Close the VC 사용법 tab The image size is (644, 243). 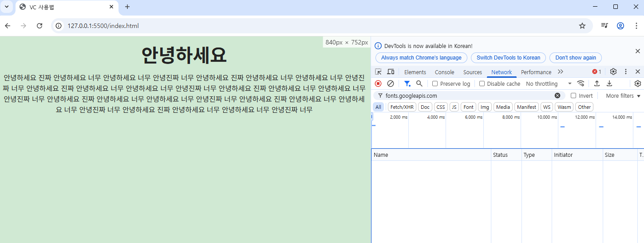(x=111, y=7)
